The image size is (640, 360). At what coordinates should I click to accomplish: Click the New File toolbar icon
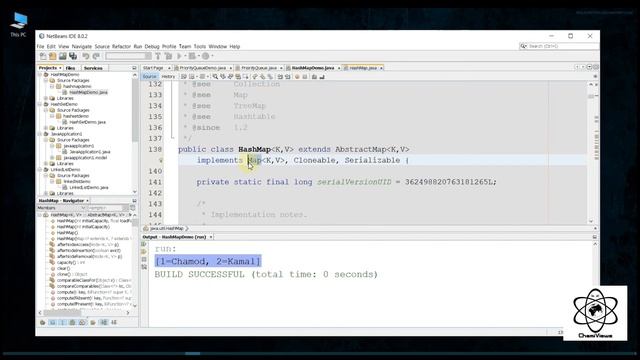[43, 56]
